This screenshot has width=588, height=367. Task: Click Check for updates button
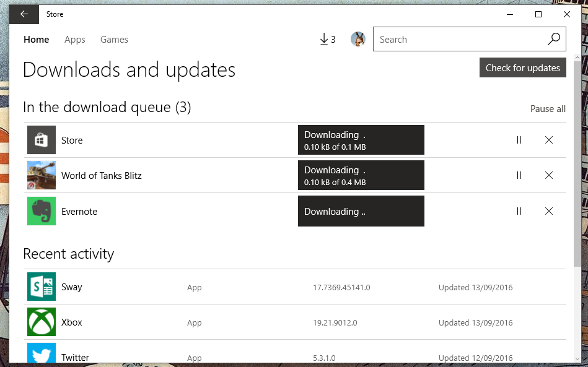(523, 68)
